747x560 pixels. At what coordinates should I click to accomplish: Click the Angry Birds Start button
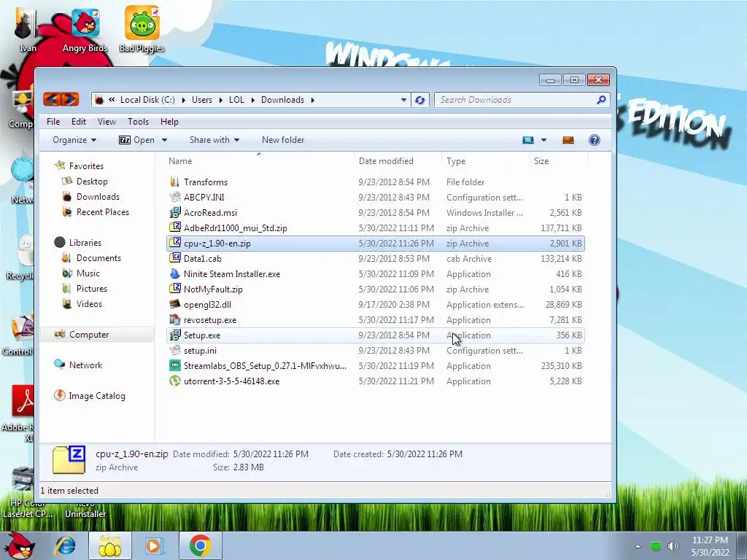19,545
